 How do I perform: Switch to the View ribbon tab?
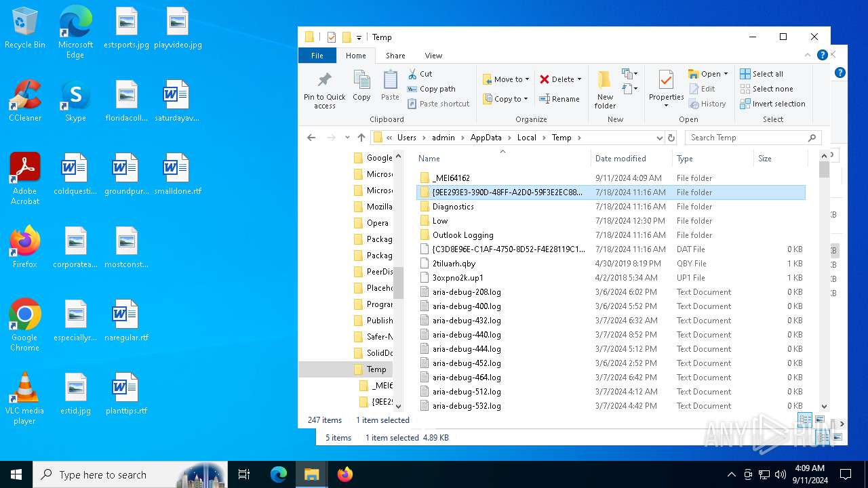pyautogui.click(x=433, y=56)
